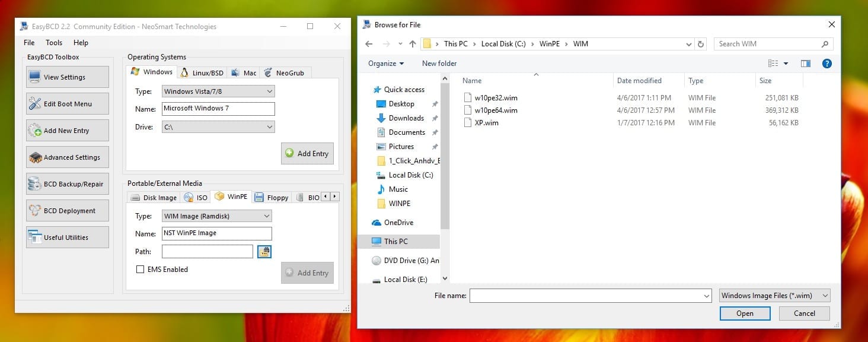Open Pictures in navigation pane

coord(401,147)
